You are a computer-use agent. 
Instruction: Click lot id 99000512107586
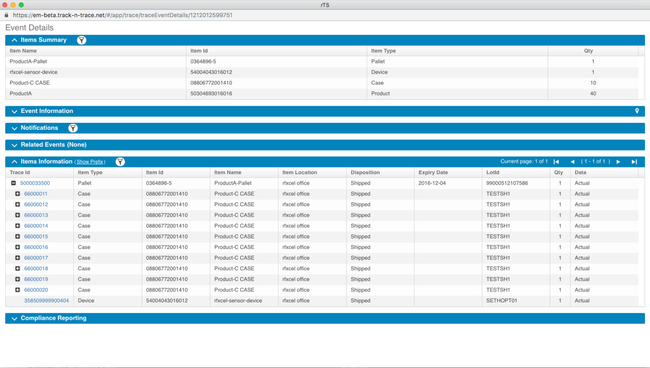(507, 183)
